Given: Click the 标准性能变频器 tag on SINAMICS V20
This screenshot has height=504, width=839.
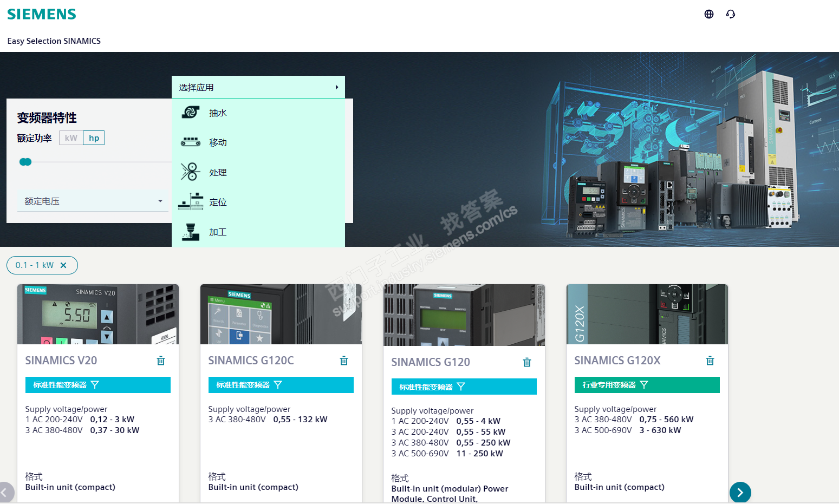Looking at the screenshot, I should 98,385.
